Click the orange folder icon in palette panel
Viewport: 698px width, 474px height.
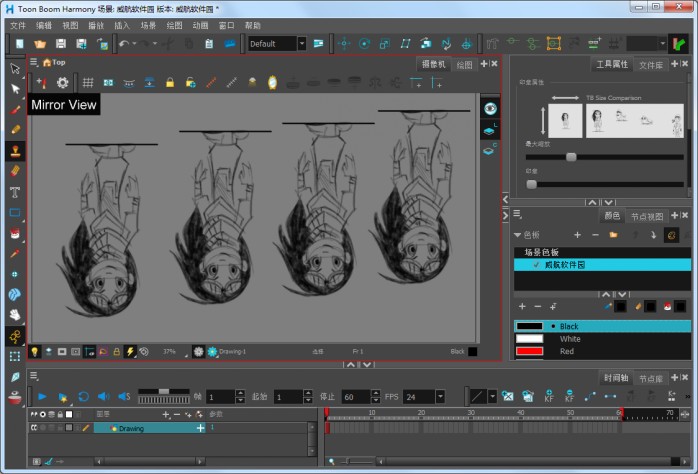point(613,235)
